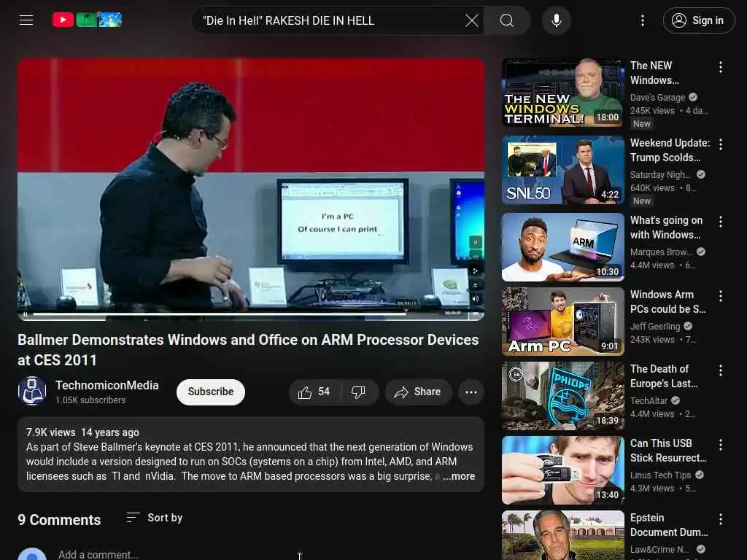Open the SNL50 Weekend Update thumbnail

(562, 170)
